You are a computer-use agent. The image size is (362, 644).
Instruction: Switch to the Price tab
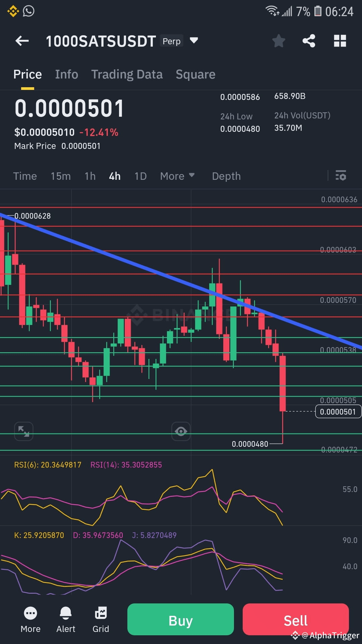(x=27, y=74)
